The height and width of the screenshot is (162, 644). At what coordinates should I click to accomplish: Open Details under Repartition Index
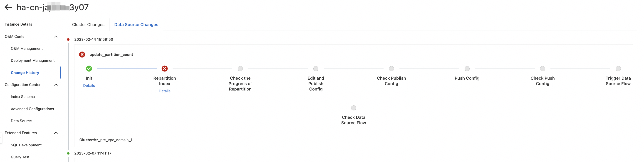[164, 91]
